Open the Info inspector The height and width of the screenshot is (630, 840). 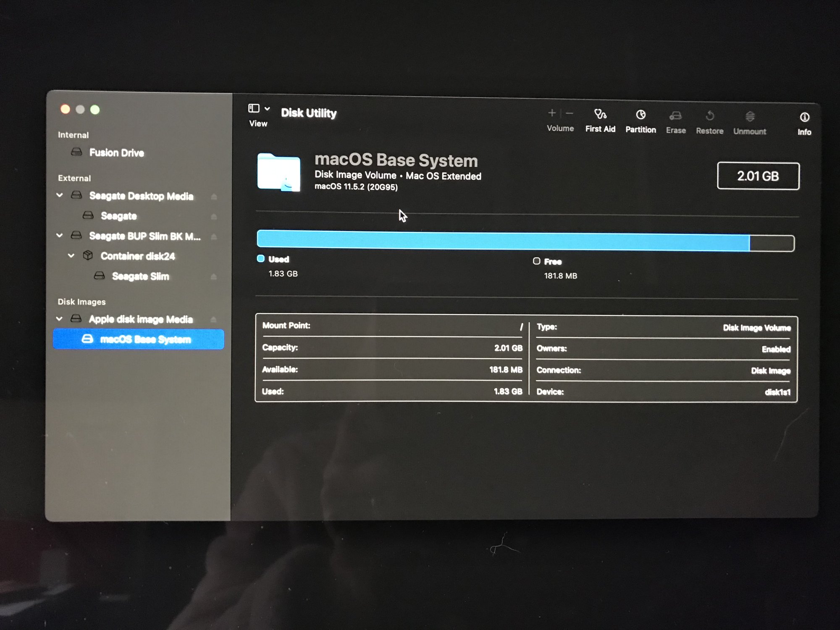click(x=804, y=118)
